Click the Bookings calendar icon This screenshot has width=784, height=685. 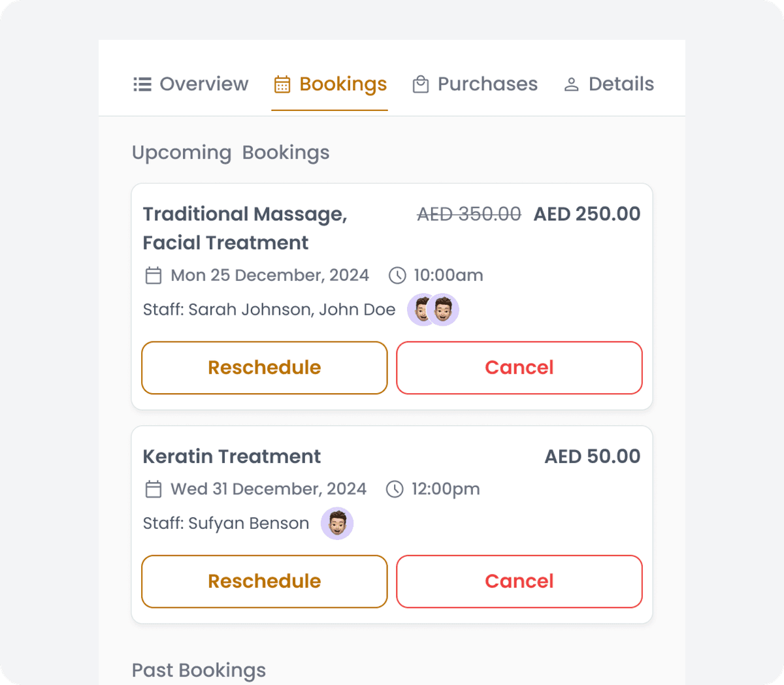tap(282, 84)
